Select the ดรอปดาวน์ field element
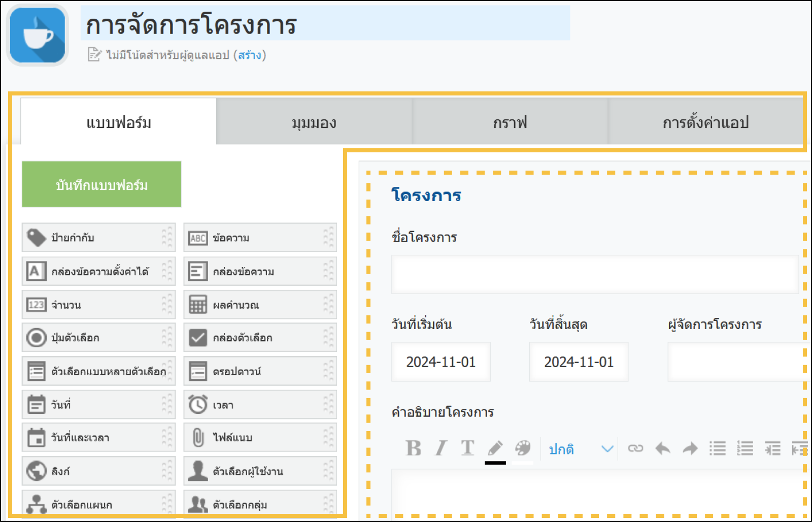 pos(259,371)
